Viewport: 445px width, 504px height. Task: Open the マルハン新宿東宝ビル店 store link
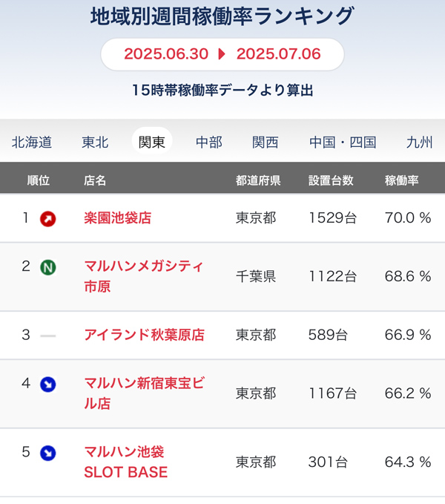pos(144,393)
